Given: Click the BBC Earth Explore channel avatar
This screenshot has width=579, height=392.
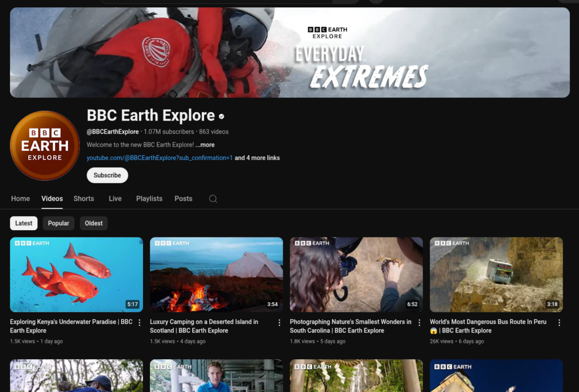Looking at the screenshot, I should (45, 145).
